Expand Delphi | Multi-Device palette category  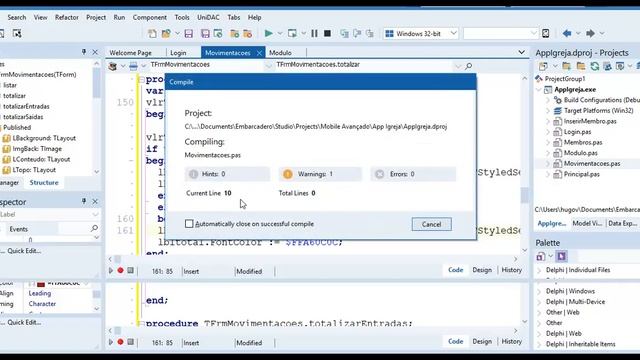click(x=539, y=302)
